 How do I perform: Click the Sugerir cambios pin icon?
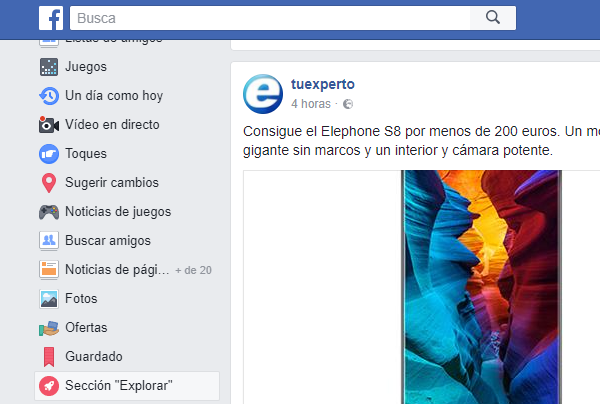[49, 183]
